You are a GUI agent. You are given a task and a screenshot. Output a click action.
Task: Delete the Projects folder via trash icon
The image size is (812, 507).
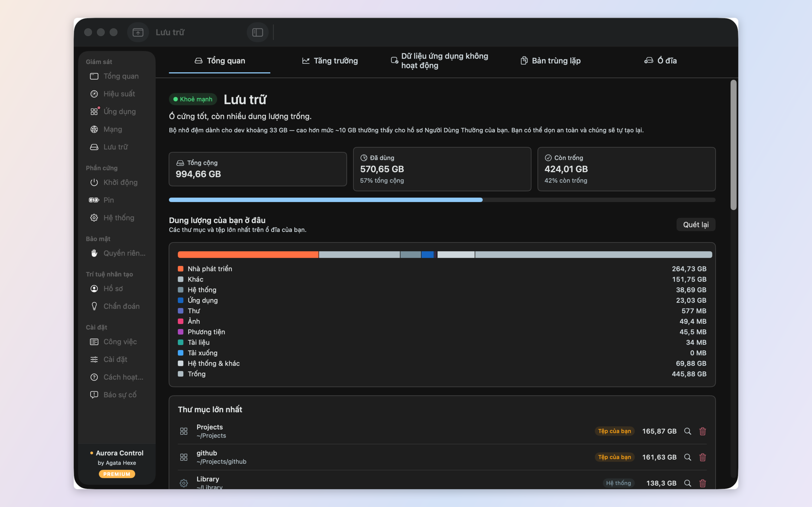point(702,431)
